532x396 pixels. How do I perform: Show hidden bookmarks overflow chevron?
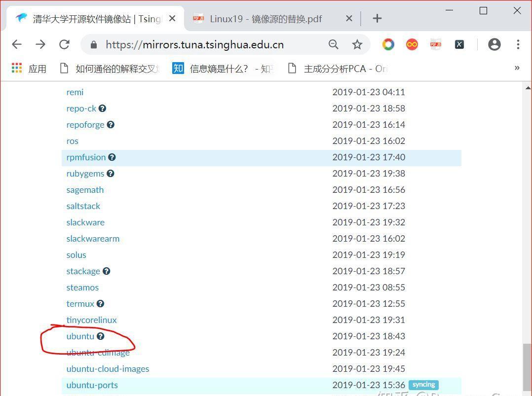click(517, 68)
